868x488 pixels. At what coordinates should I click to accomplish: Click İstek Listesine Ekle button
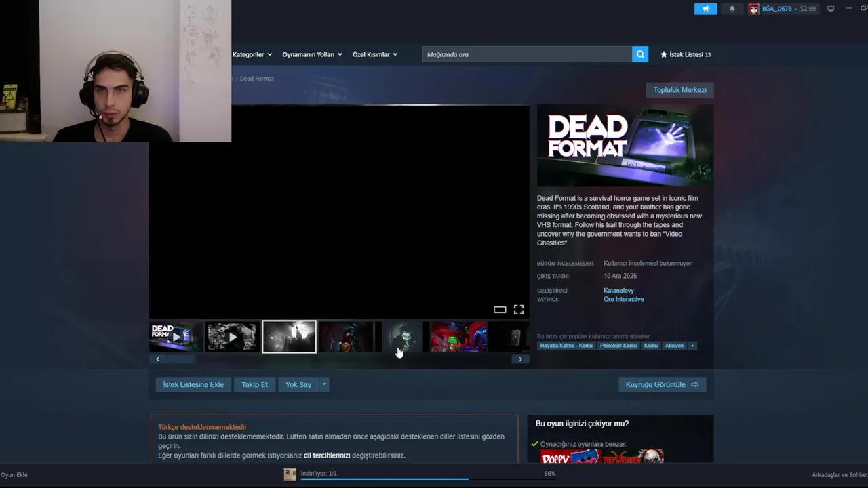[x=193, y=384]
